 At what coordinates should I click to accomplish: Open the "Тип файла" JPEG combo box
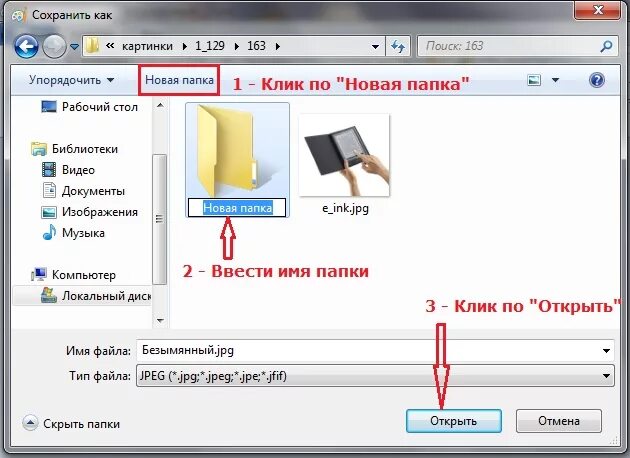pos(375,376)
